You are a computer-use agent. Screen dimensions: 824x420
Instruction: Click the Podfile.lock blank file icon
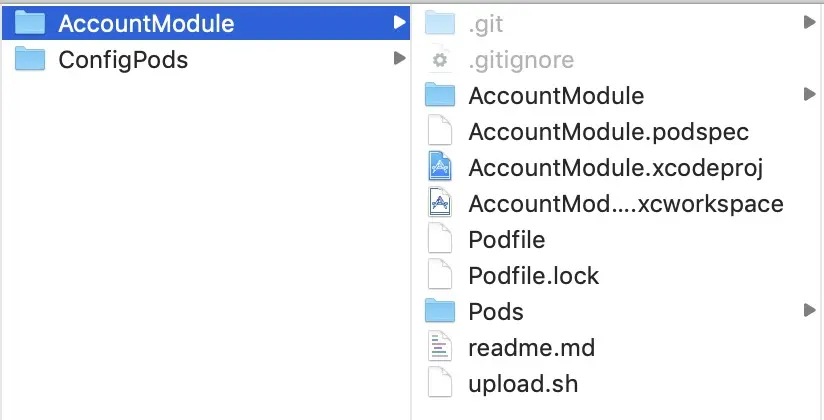[x=440, y=275]
